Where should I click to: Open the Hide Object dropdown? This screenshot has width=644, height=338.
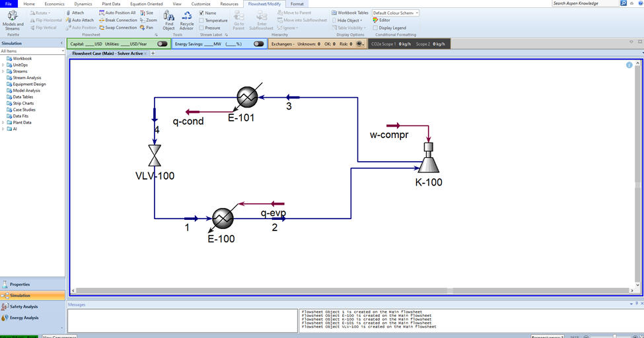coord(347,20)
